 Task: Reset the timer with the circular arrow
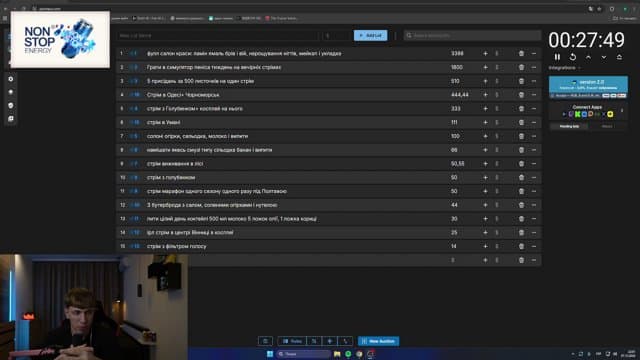573,57
